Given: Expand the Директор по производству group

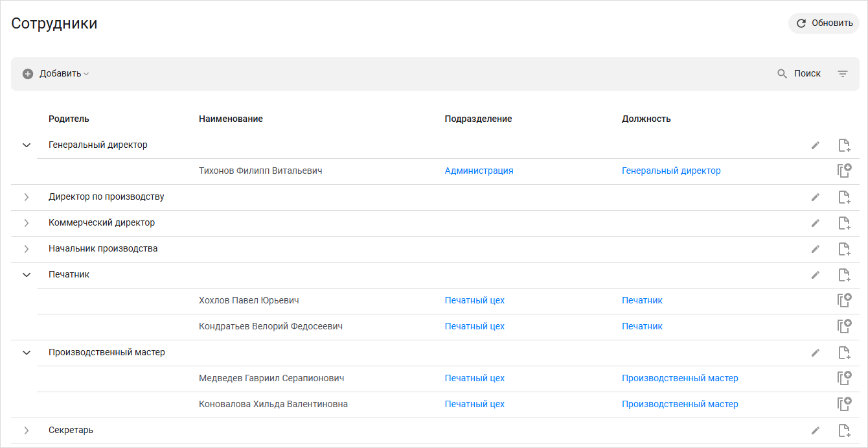Looking at the screenshot, I should 27,197.
